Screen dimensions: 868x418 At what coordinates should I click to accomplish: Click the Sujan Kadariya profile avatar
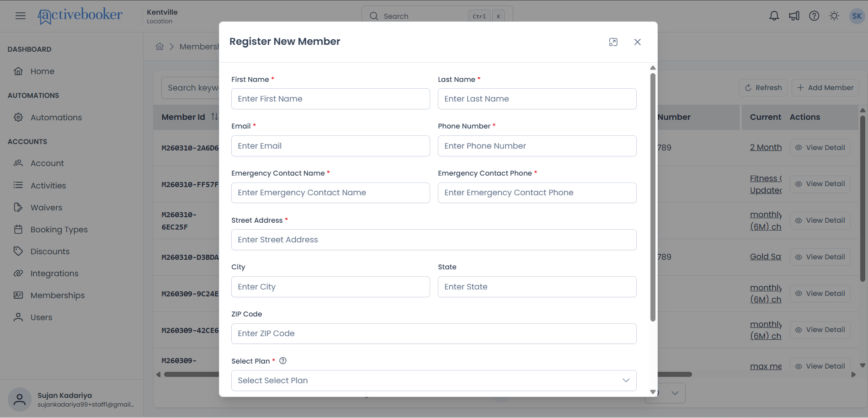pyautogui.click(x=20, y=400)
